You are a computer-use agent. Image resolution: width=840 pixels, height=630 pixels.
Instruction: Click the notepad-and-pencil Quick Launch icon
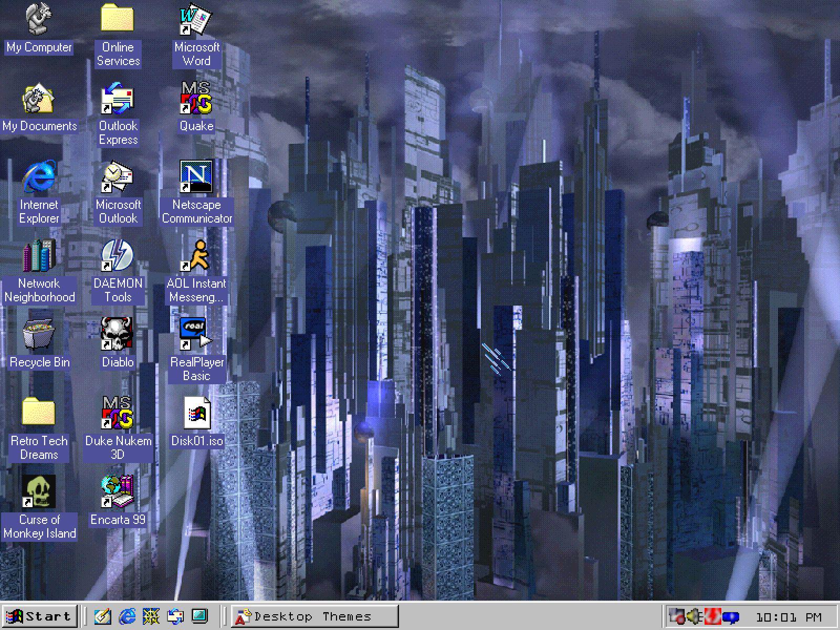coord(102,616)
